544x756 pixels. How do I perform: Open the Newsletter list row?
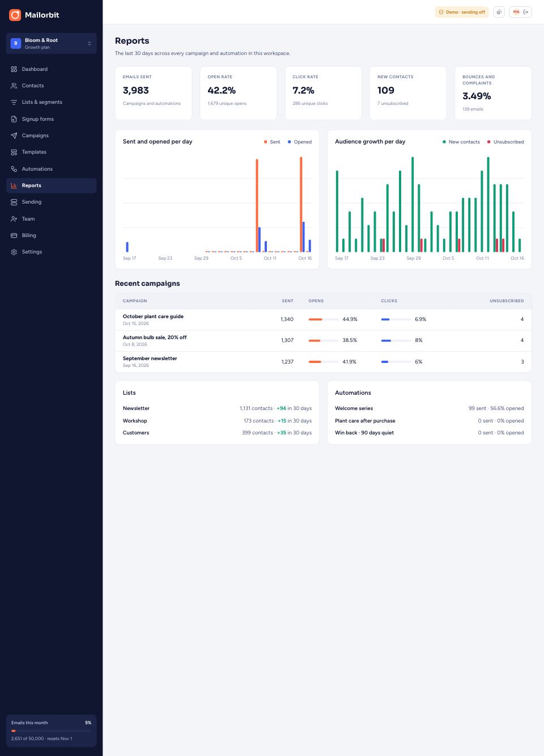click(x=217, y=408)
